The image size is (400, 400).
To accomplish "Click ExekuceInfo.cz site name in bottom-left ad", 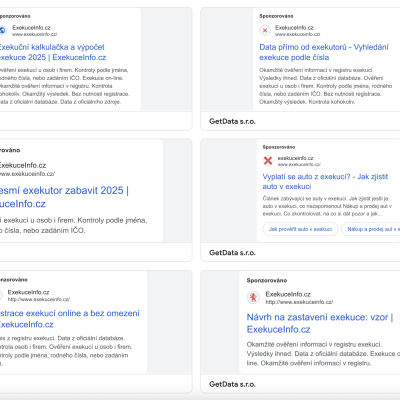I will (28, 292).
